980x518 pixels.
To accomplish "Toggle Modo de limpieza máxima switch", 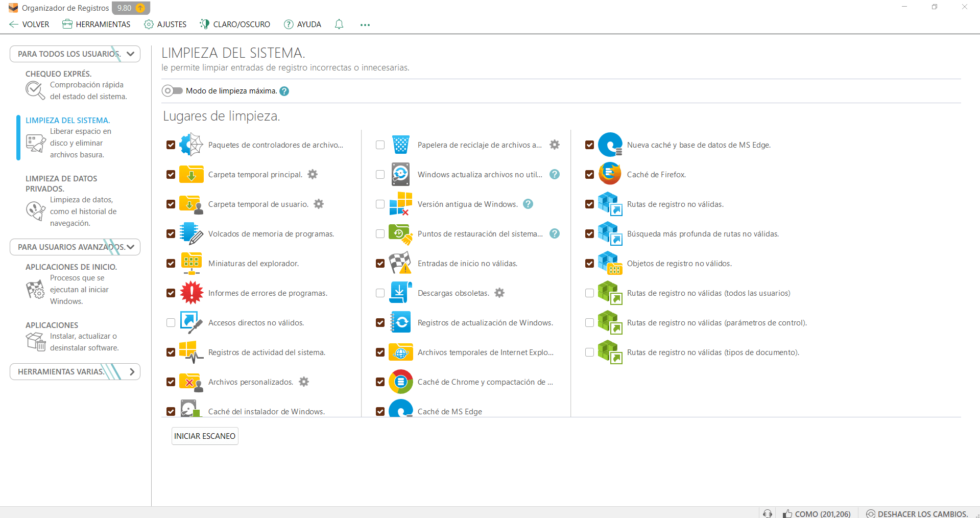I will pyautogui.click(x=172, y=91).
